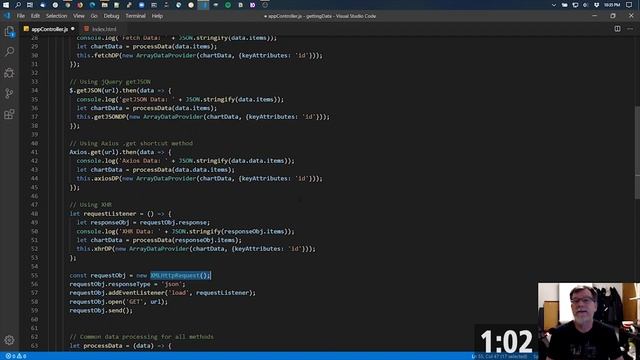Click line number 55 in the gutter

(x=34, y=276)
